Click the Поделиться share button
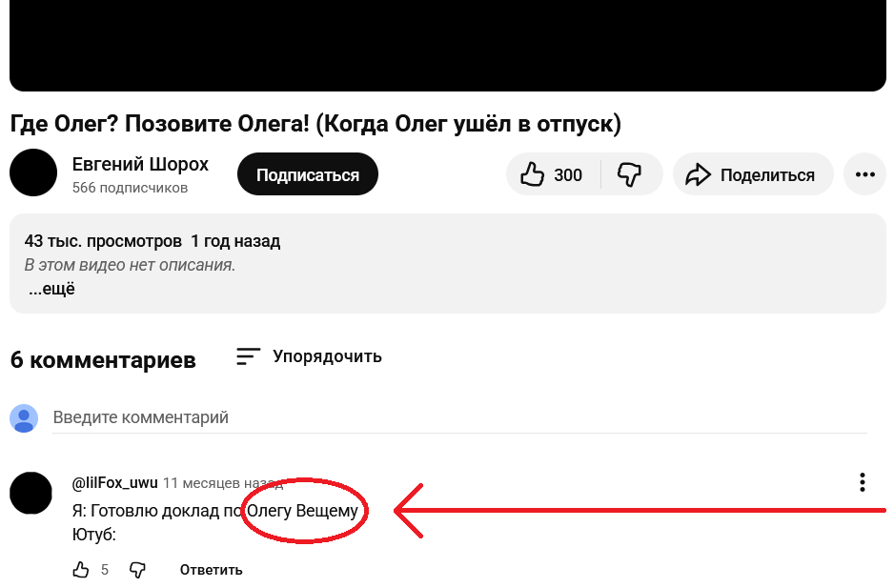894x588 pixels. (x=752, y=174)
